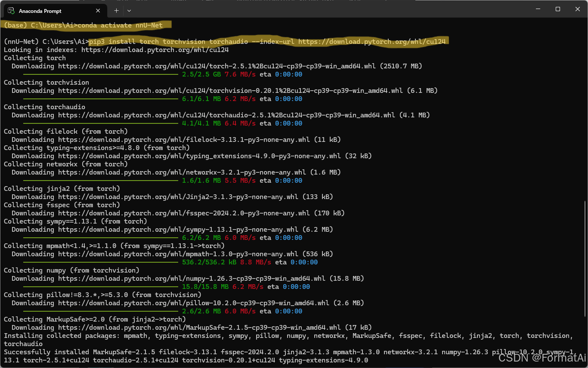Click the 'Collecting torchaudio' line
Viewport: 588px width, 368px height.
point(45,107)
